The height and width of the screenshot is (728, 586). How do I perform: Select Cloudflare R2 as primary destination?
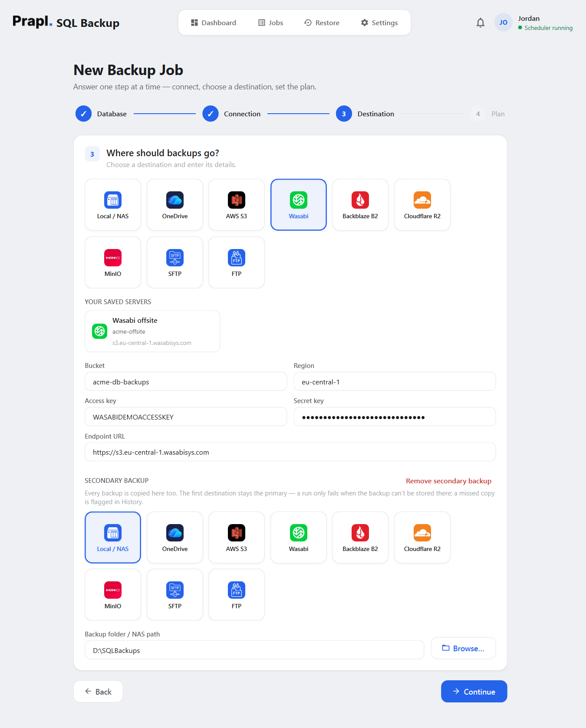click(422, 205)
